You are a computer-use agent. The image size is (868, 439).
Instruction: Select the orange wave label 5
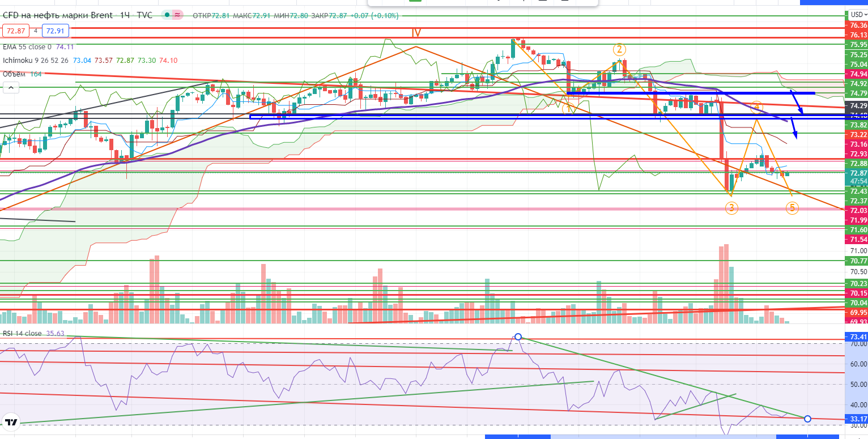click(792, 208)
